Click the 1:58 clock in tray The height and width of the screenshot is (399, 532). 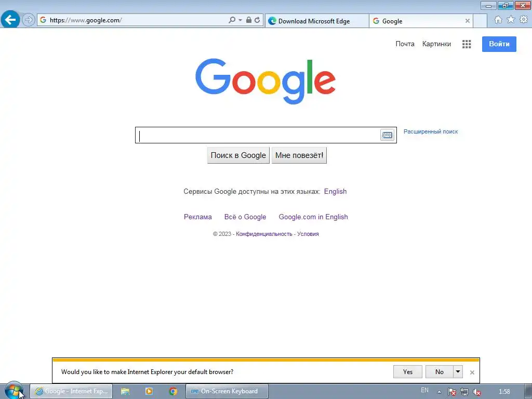point(504,392)
